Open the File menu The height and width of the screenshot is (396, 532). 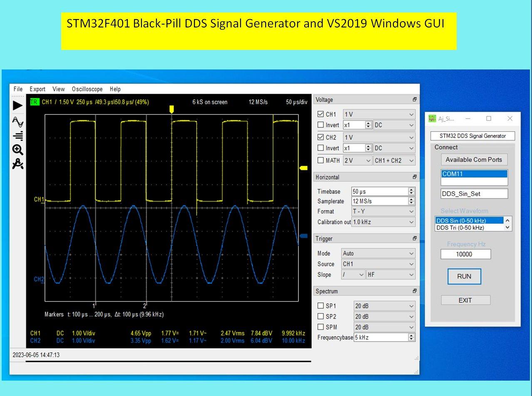point(18,89)
